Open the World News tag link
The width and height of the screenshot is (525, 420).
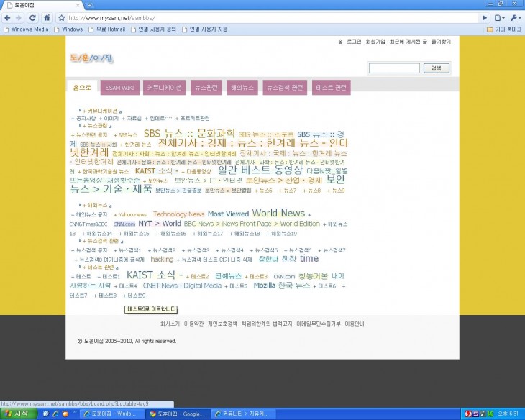coord(278,214)
